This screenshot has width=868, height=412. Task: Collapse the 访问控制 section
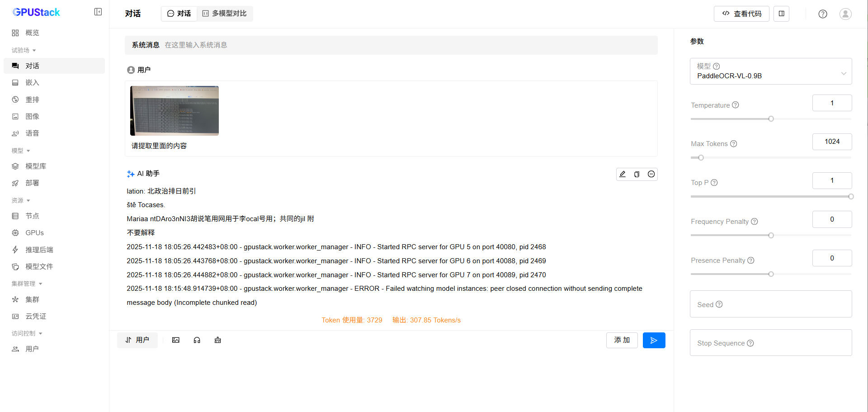coord(27,333)
